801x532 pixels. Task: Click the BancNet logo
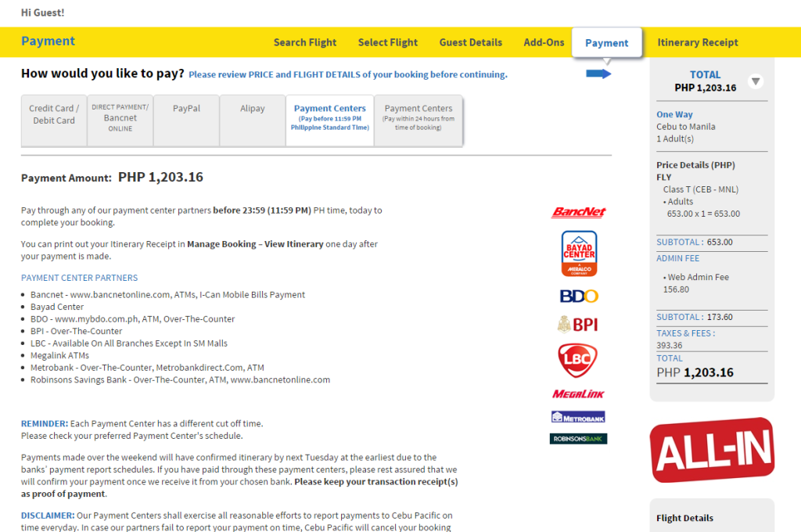click(x=578, y=212)
